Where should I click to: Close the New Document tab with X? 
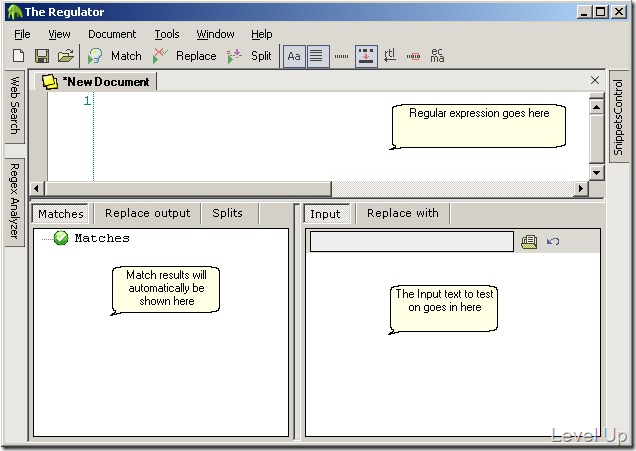[595, 80]
